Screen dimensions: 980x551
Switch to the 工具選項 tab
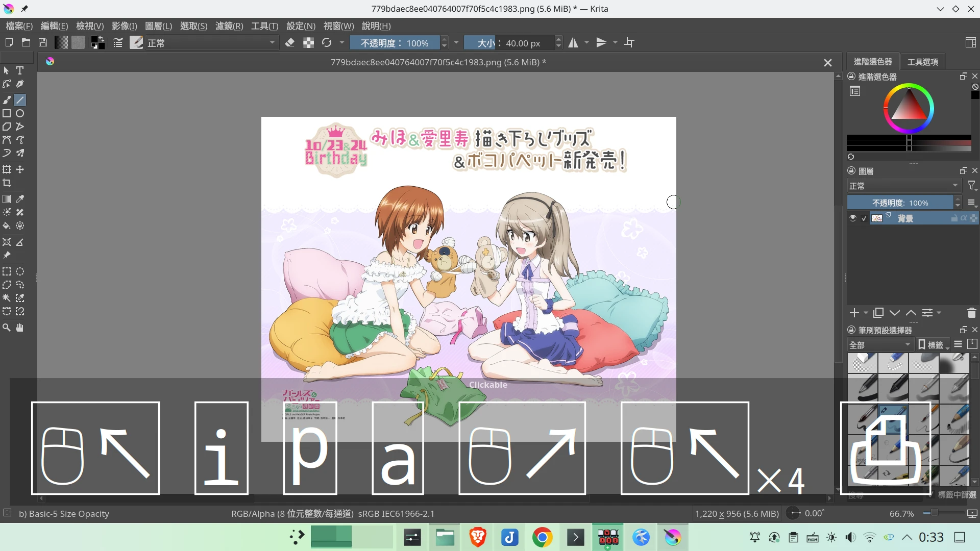click(922, 62)
